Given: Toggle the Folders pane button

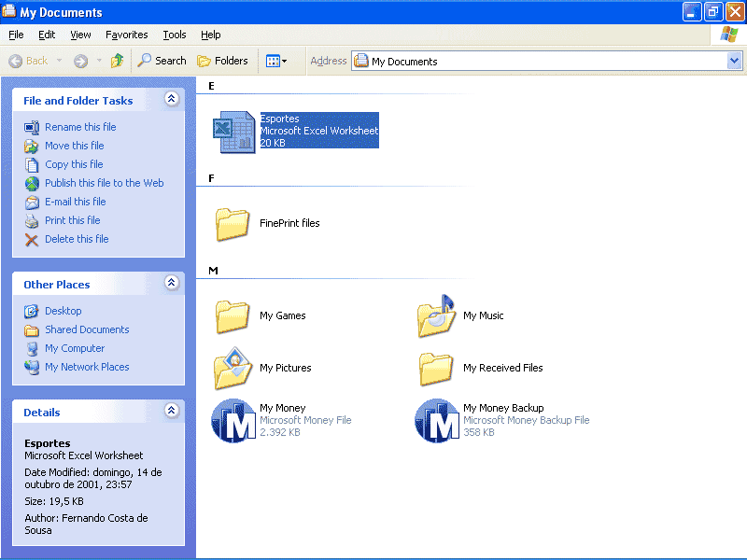Looking at the screenshot, I should tap(222, 61).
